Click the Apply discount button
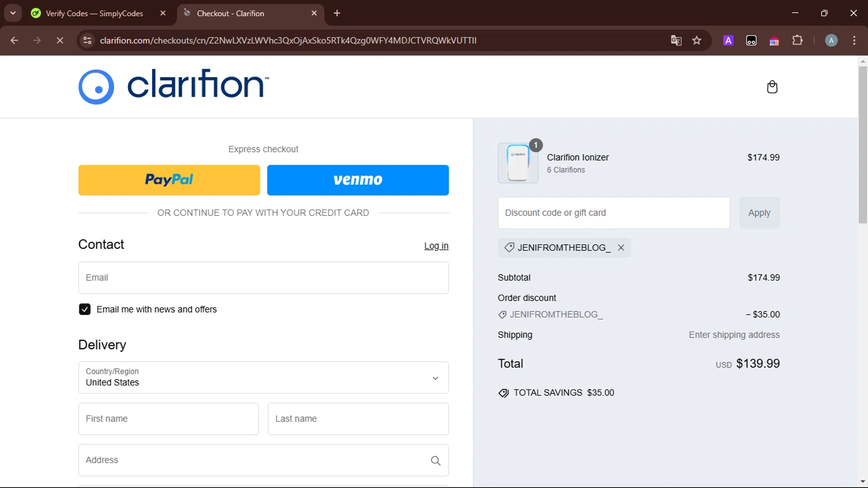 [759, 213]
